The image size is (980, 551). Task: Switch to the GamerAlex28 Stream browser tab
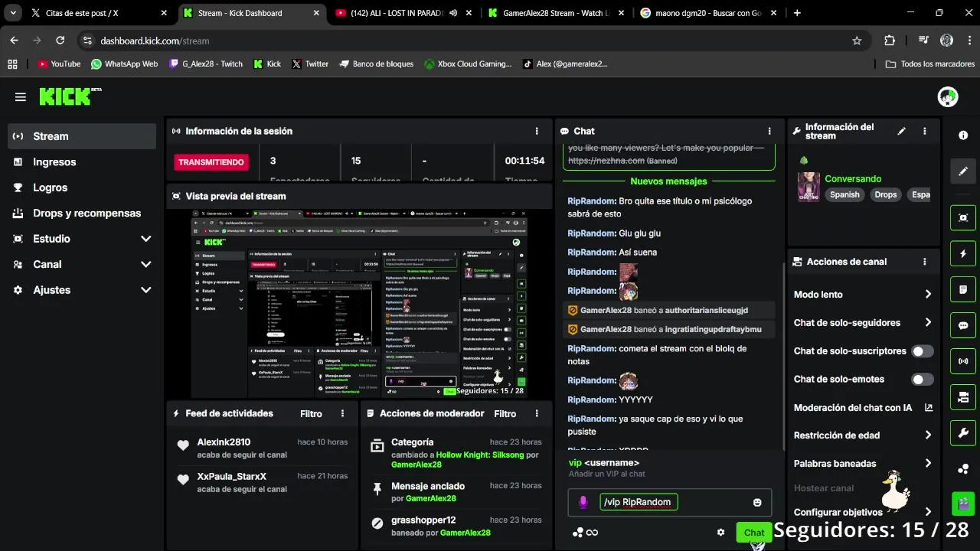coord(557,13)
